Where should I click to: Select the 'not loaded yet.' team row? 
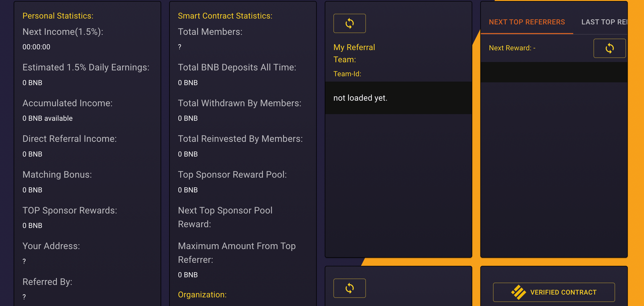pyautogui.click(x=398, y=98)
